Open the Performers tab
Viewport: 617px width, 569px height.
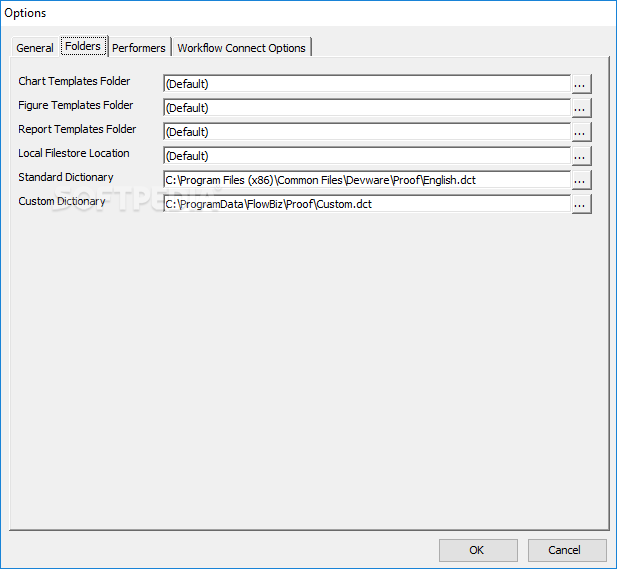[x=139, y=48]
